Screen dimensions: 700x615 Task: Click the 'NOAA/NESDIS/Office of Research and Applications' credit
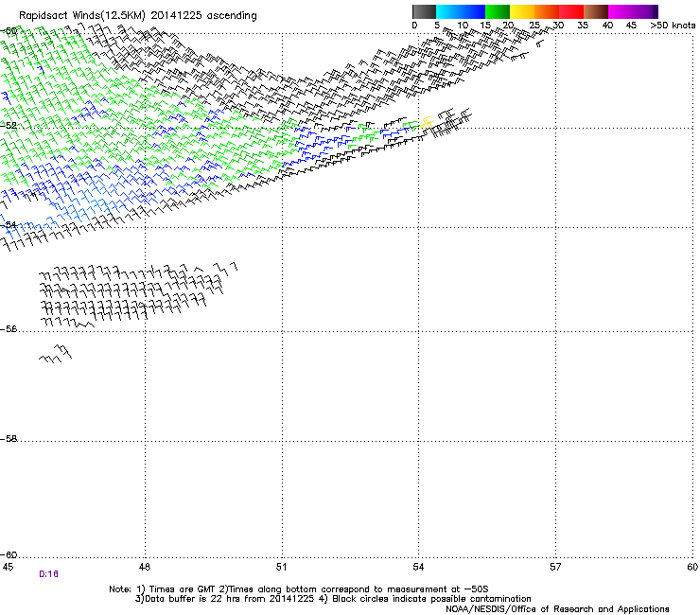[557, 609]
